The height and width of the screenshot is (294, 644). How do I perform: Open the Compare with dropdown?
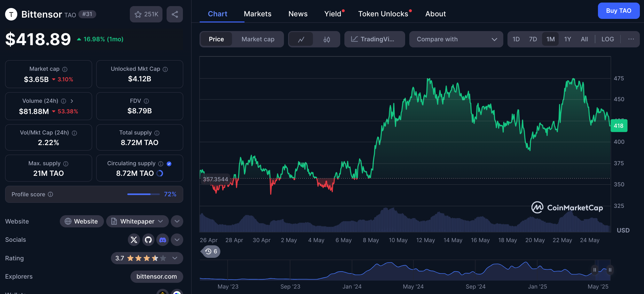pos(456,39)
